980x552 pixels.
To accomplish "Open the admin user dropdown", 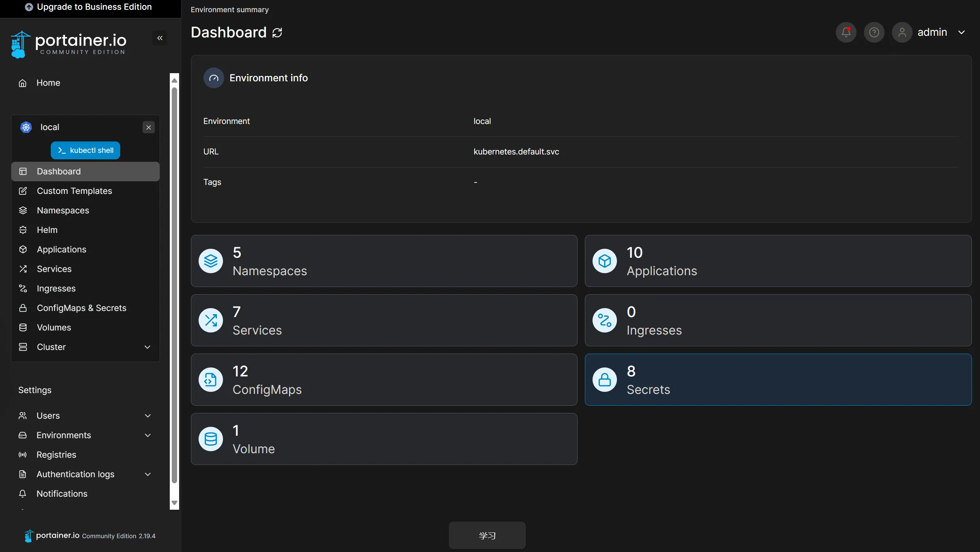I will (961, 32).
